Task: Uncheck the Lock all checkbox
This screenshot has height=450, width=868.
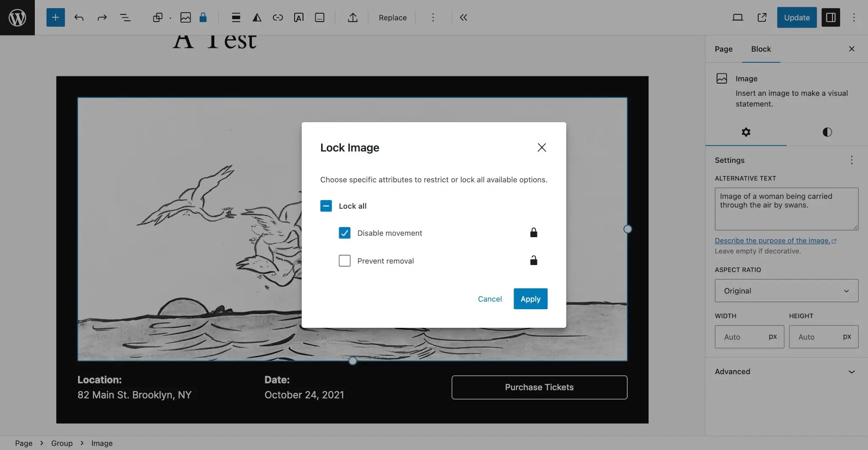Action: coord(325,206)
